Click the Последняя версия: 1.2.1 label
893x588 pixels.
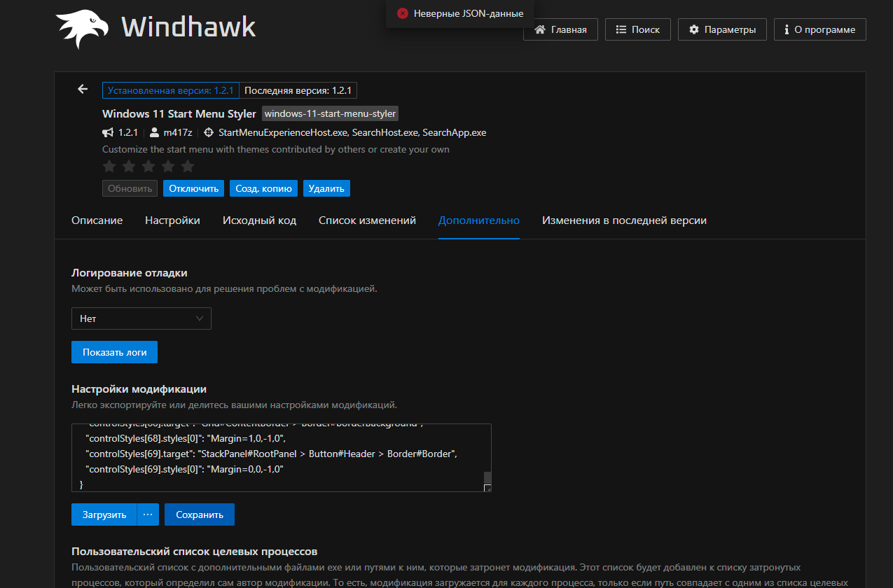click(298, 90)
